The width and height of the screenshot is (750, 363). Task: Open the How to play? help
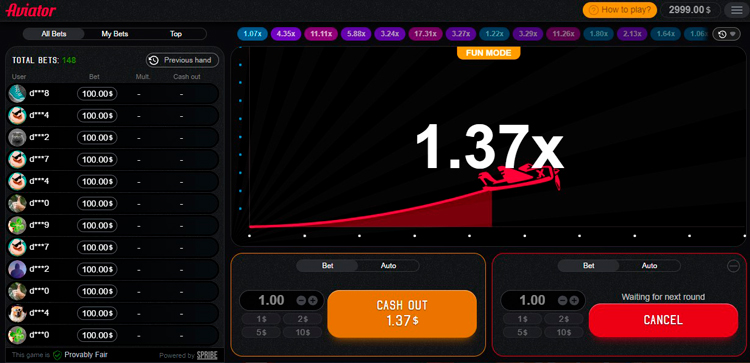[x=619, y=10]
